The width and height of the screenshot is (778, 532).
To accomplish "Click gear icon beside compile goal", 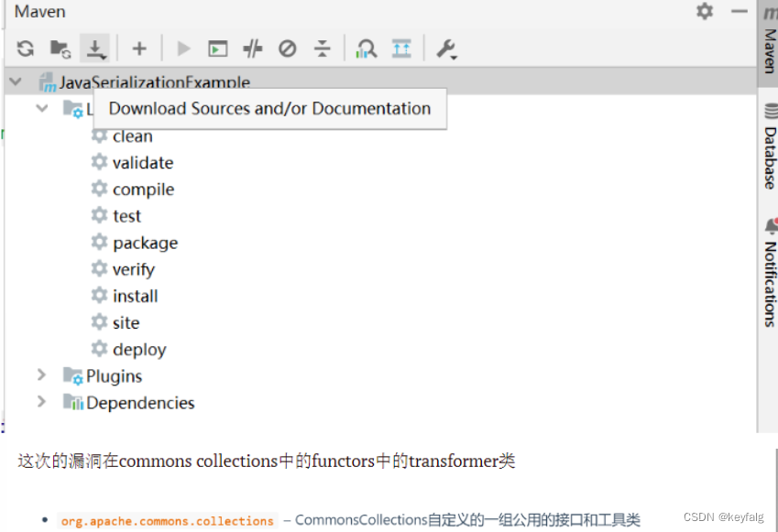I will (99, 189).
